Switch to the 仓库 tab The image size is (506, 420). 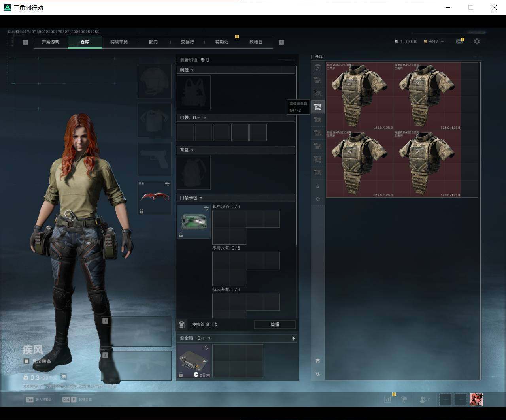[x=85, y=42]
